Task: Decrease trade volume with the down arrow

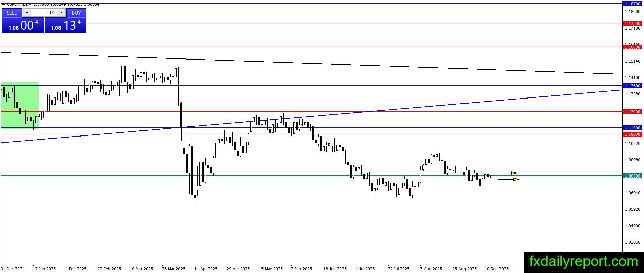Action: coord(27,13)
